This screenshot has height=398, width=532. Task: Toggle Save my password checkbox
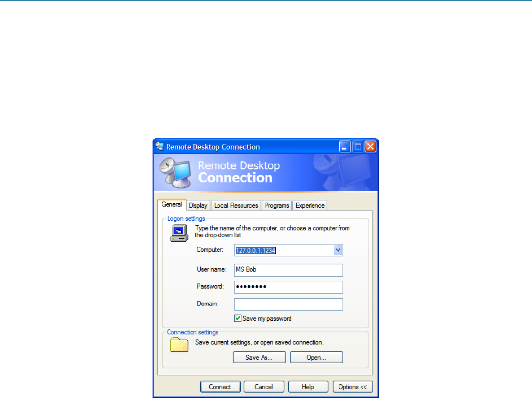[x=238, y=318]
